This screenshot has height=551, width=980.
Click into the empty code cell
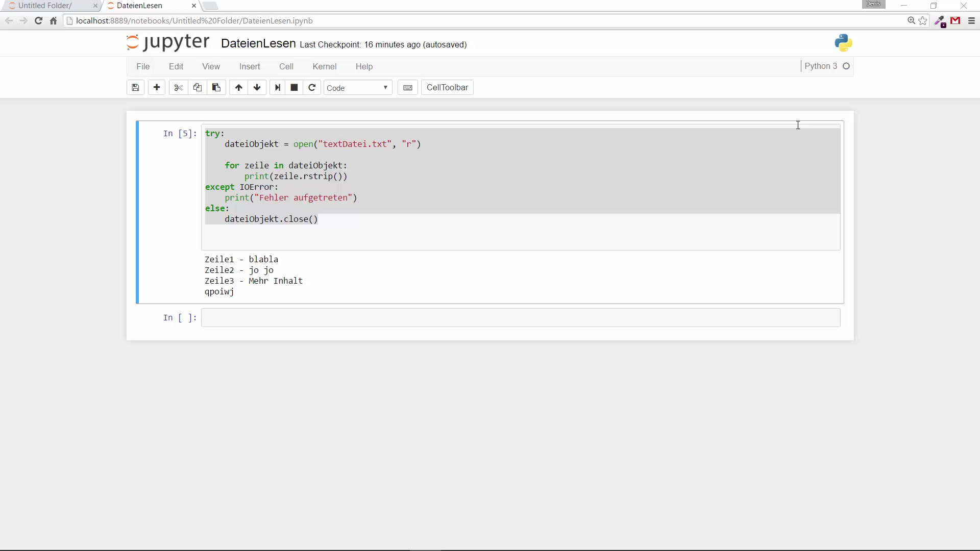point(520,318)
